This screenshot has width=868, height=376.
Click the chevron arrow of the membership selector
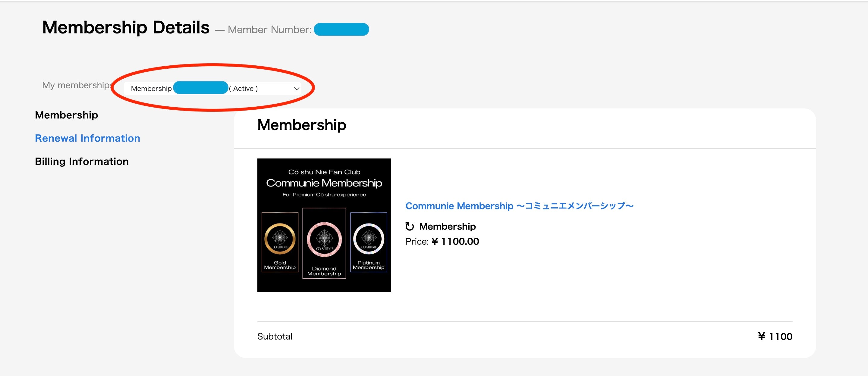pos(297,89)
